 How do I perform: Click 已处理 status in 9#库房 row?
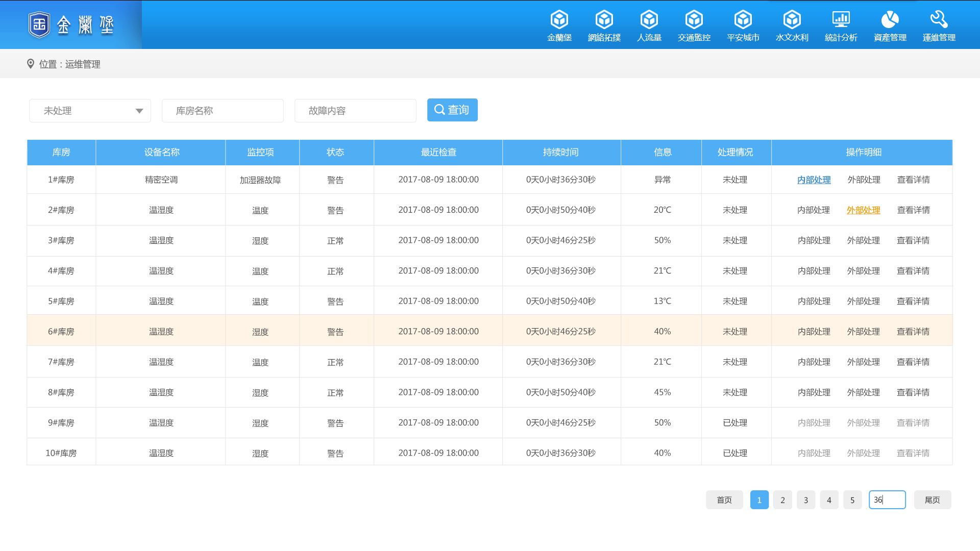pos(735,422)
